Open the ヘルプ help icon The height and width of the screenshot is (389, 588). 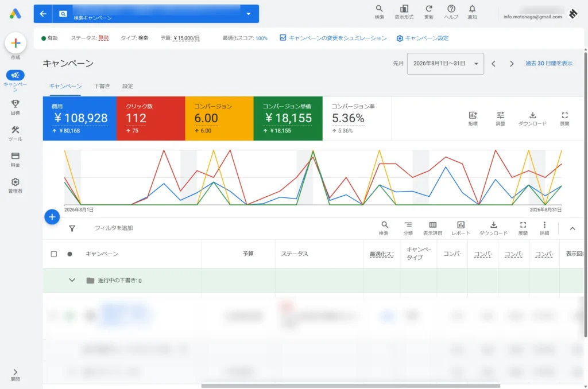[451, 12]
